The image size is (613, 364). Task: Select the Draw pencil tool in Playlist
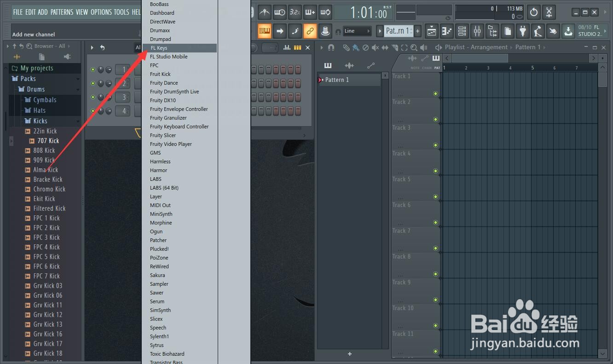point(346,47)
